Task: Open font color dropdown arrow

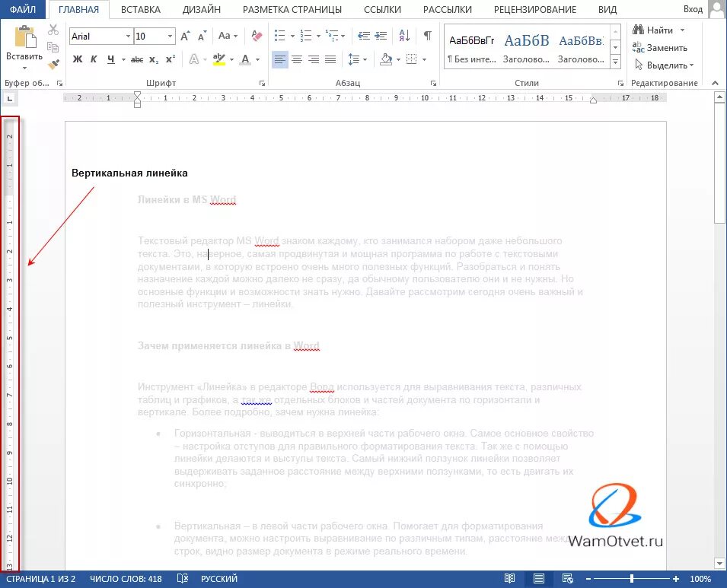Action: point(257,59)
